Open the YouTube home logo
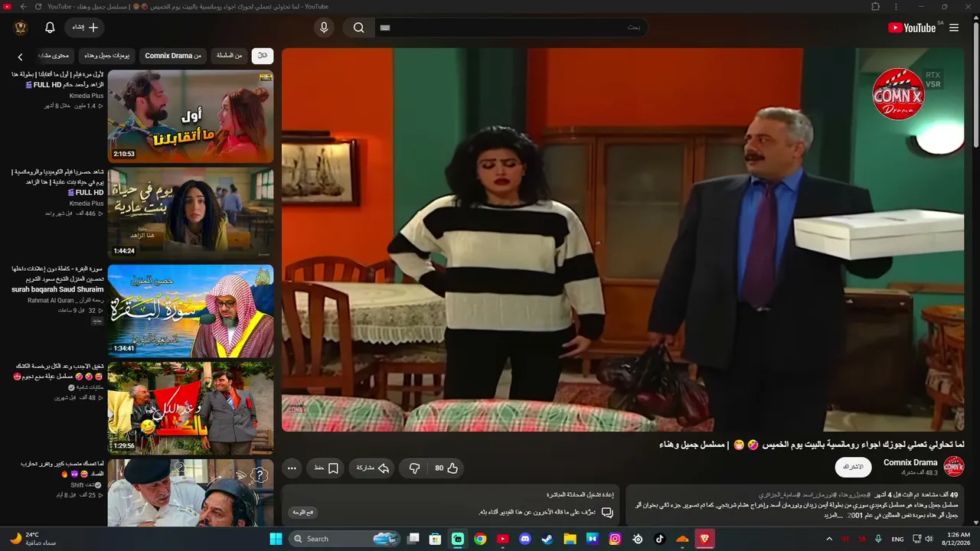This screenshot has width=980, height=551. (x=912, y=28)
